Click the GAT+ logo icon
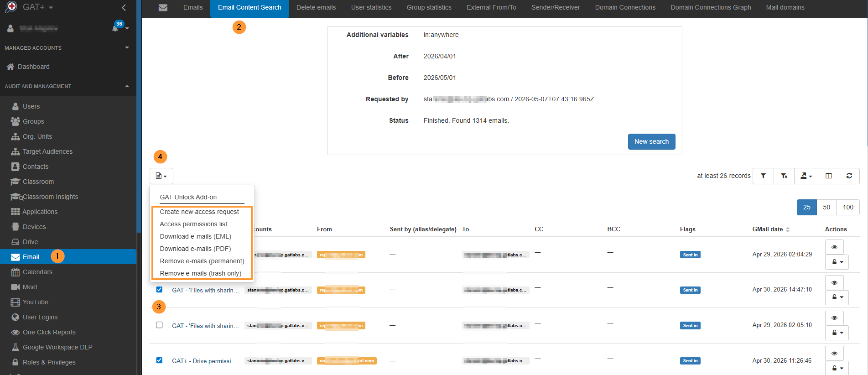Screen dimensions: 868x375 click(11, 7)
